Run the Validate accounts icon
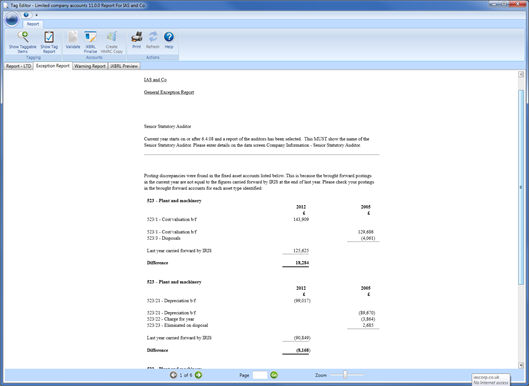Screen dimensions: 529x386 73,37
